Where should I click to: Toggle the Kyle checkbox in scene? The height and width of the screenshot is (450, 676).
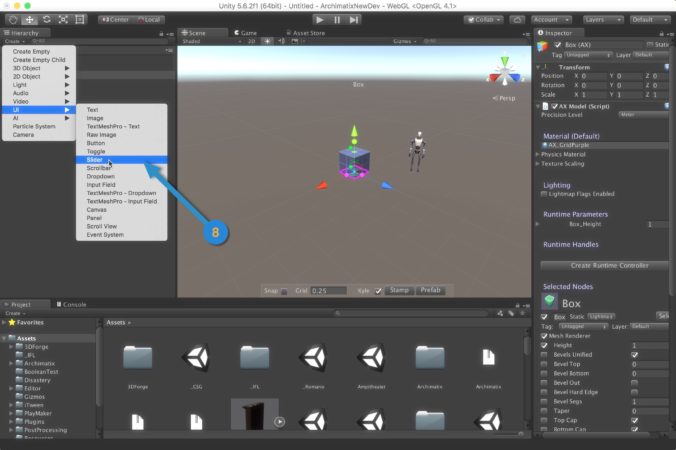pos(378,291)
